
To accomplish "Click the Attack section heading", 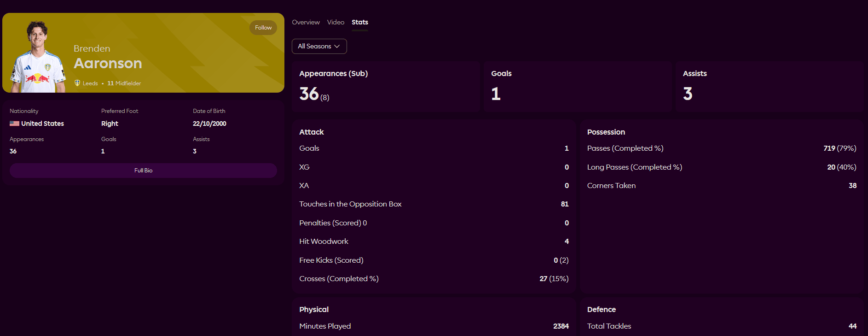I will 312,132.
